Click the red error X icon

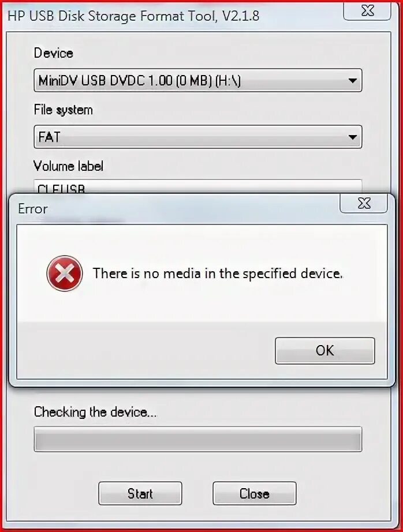[x=65, y=274]
